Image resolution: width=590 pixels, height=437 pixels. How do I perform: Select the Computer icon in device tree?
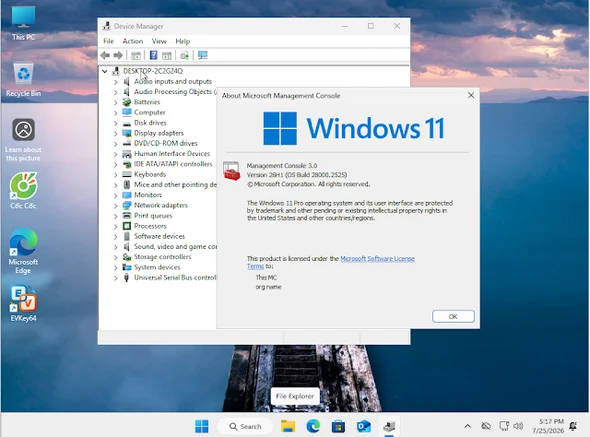click(x=127, y=112)
